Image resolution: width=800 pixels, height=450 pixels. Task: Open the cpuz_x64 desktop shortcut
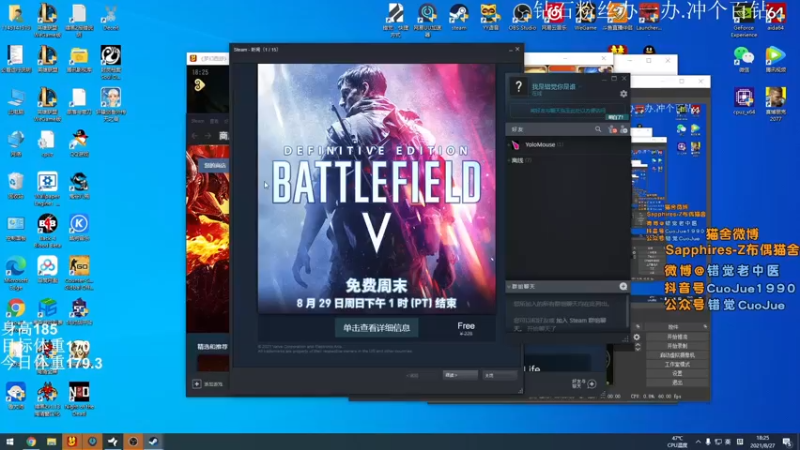tap(743, 101)
